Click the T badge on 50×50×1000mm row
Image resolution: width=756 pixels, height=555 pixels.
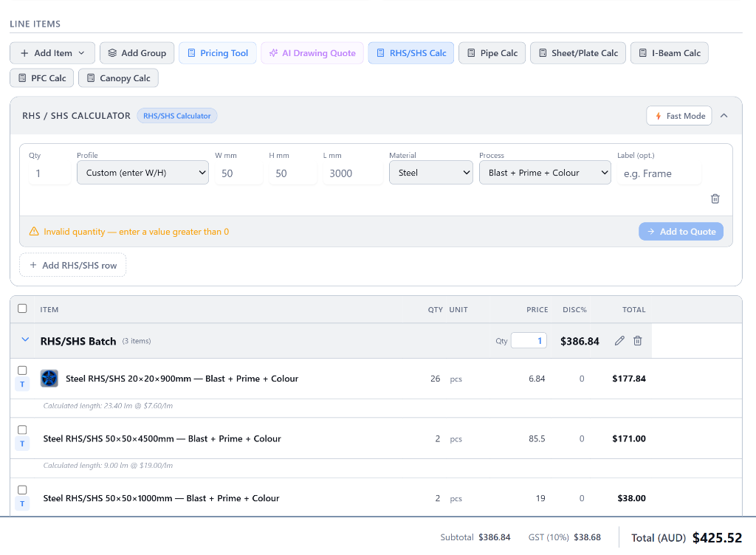pos(22,504)
